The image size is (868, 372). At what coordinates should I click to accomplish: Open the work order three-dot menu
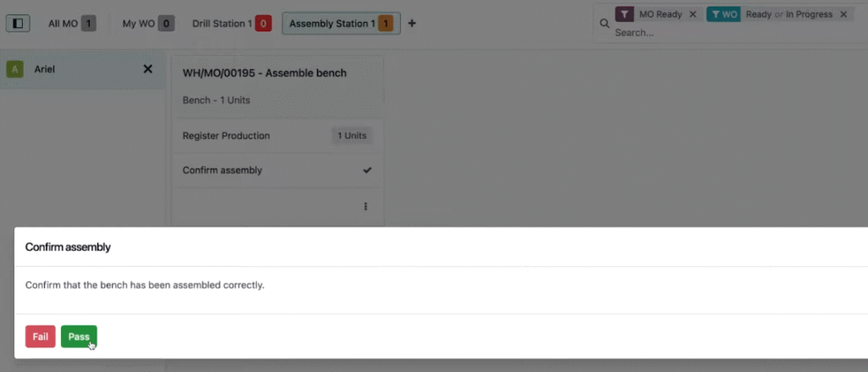[365, 206]
